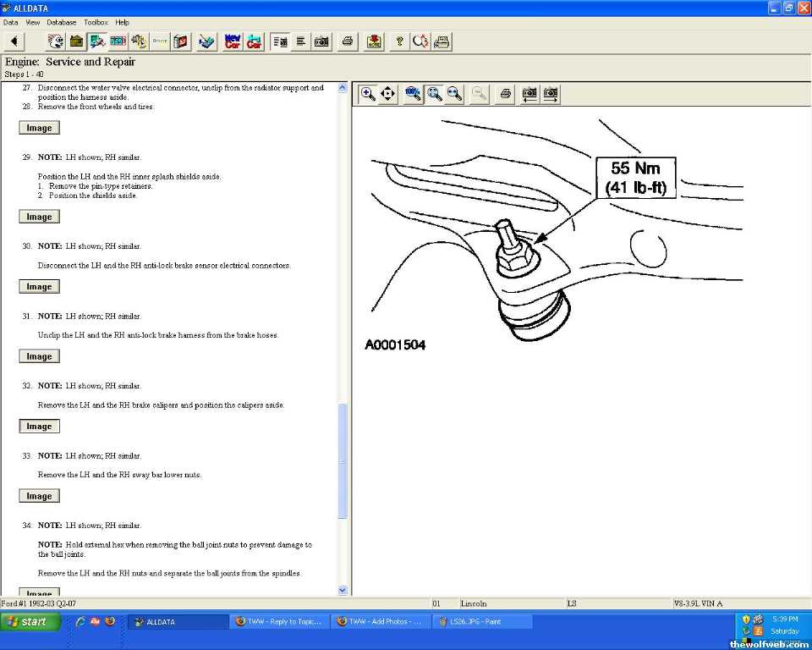This screenshot has height=650, width=812.
Task: Open the Image button under step 30
Action: pyautogui.click(x=39, y=287)
